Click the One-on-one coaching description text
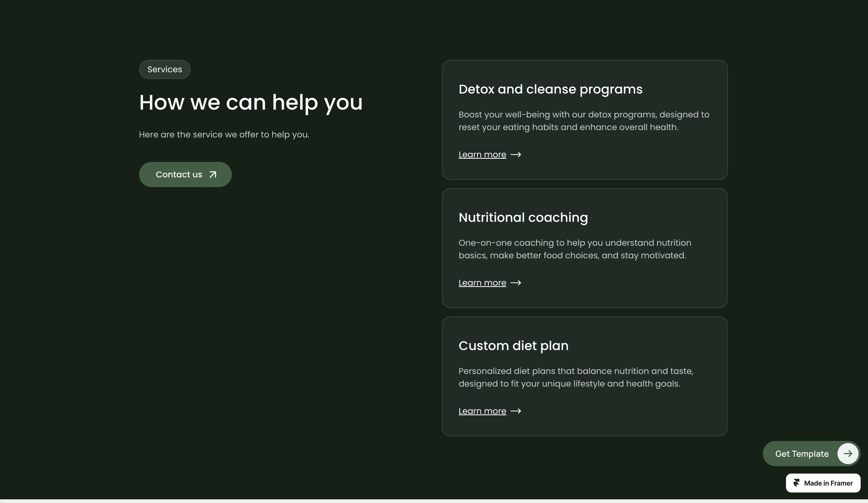This screenshot has width=868, height=503. coord(575,249)
